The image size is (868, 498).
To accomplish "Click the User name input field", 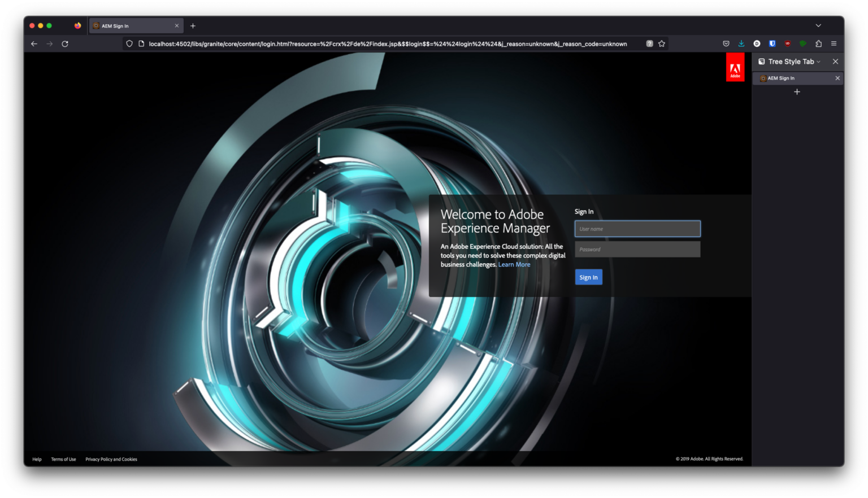I will pos(637,229).
